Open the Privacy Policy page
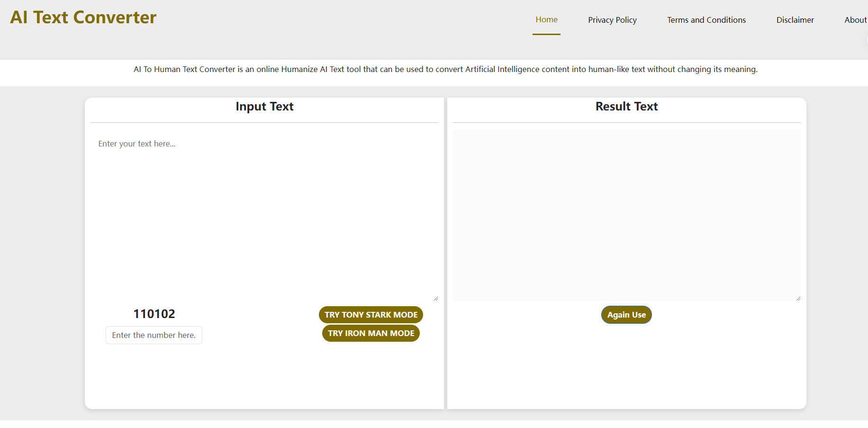This screenshot has height=428, width=868. click(612, 19)
